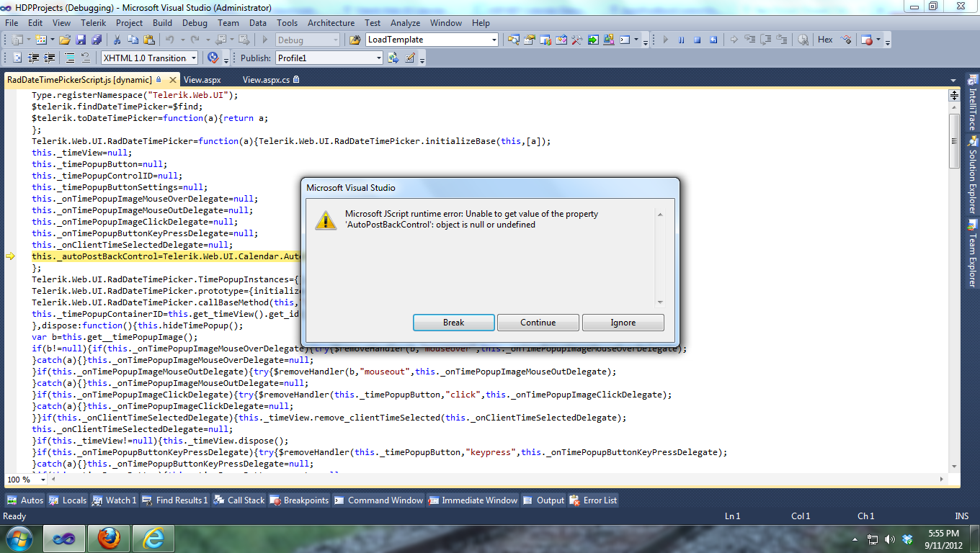The image size is (980, 553).
Task: Click the Toolbox hammer and wrench icon
Action: [576, 40]
